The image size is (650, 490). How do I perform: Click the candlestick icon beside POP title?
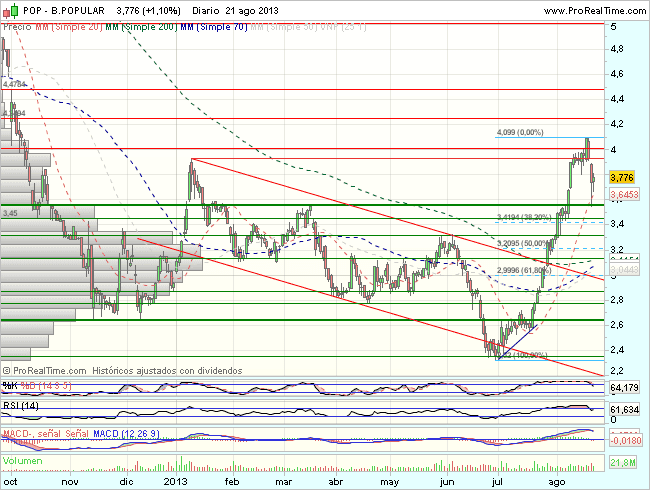(10, 11)
